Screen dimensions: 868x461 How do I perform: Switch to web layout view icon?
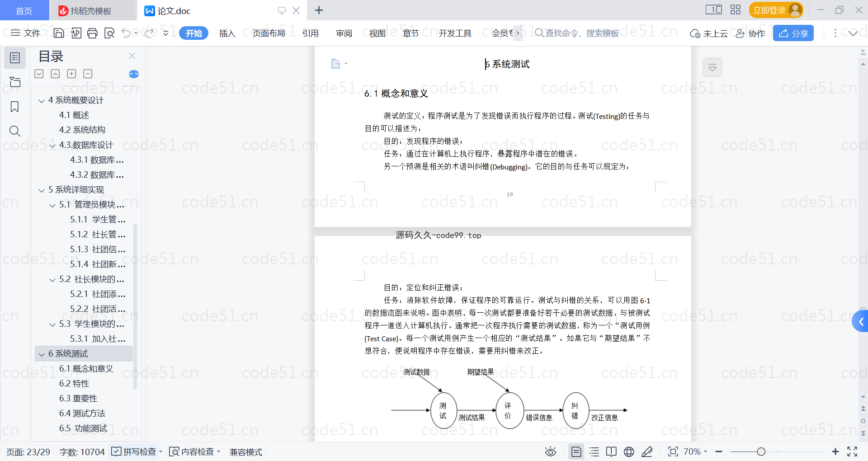point(629,452)
